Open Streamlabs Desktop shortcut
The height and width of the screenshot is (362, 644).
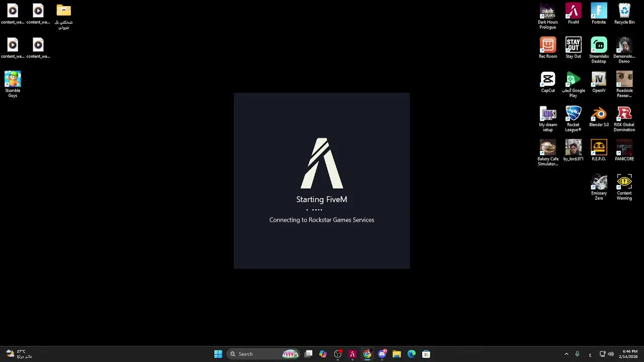pos(599,50)
